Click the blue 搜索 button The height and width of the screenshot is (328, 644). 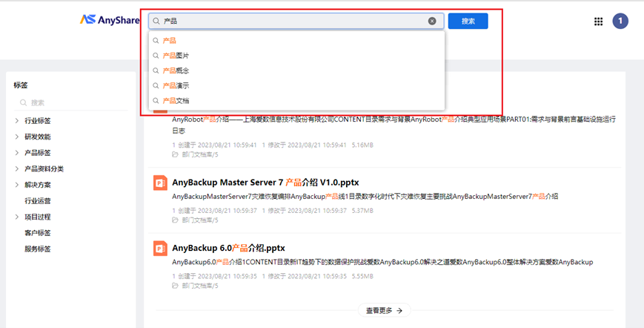click(x=468, y=21)
